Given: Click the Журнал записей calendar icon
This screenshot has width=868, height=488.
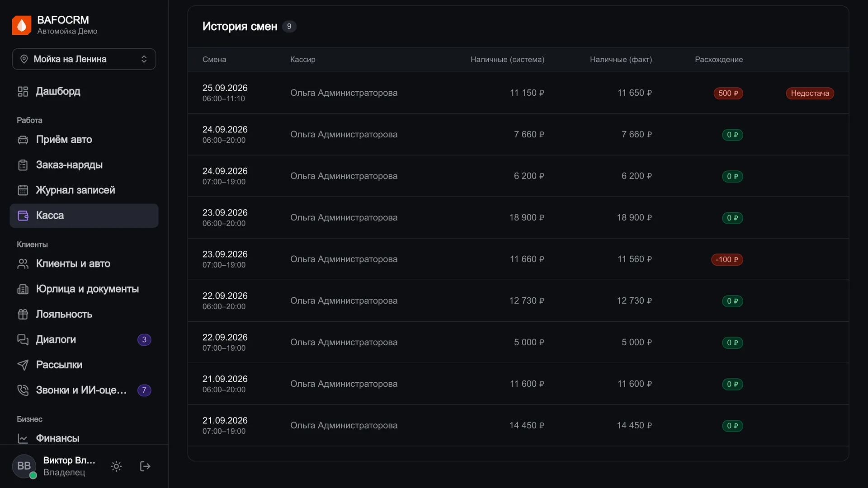Looking at the screenshot, I should (x=23, y=190).
